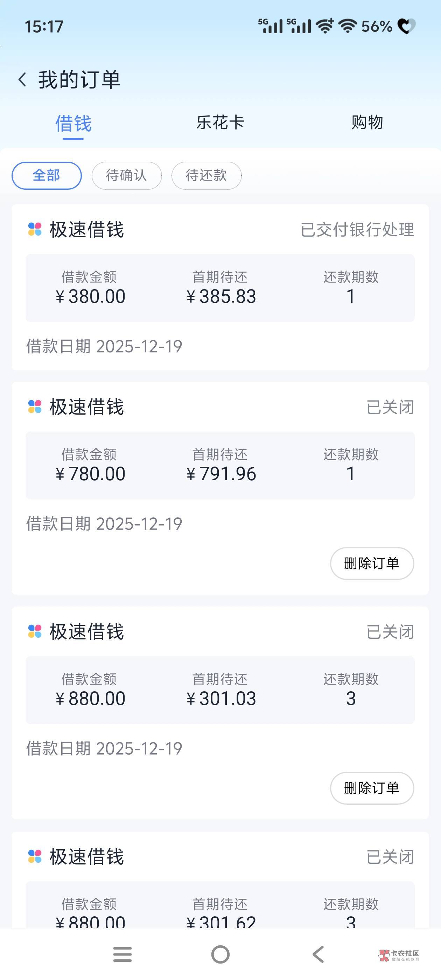Tap the back arrow beside 我的订单

pos(22,80)
